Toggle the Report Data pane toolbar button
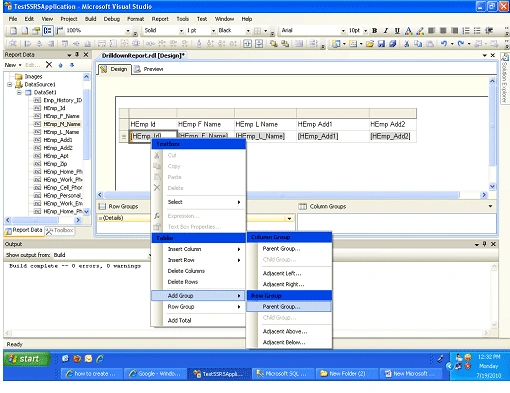 (x=48, y=31)
